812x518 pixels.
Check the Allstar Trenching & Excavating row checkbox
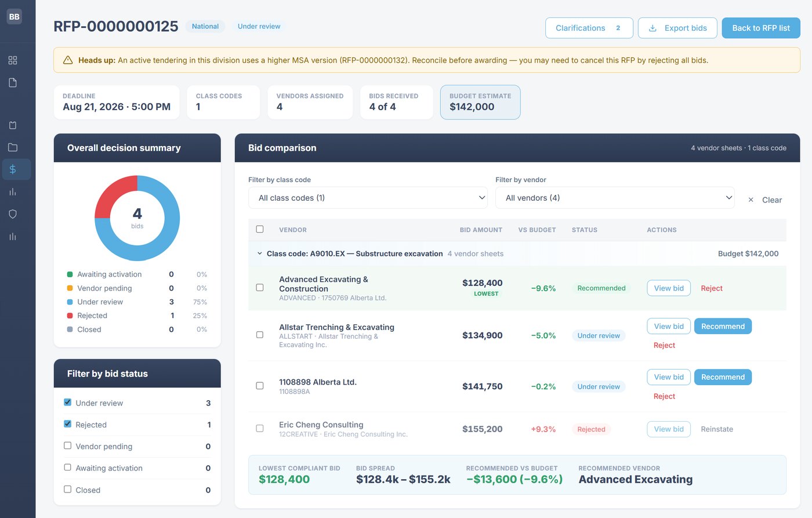tap(260, 335)
